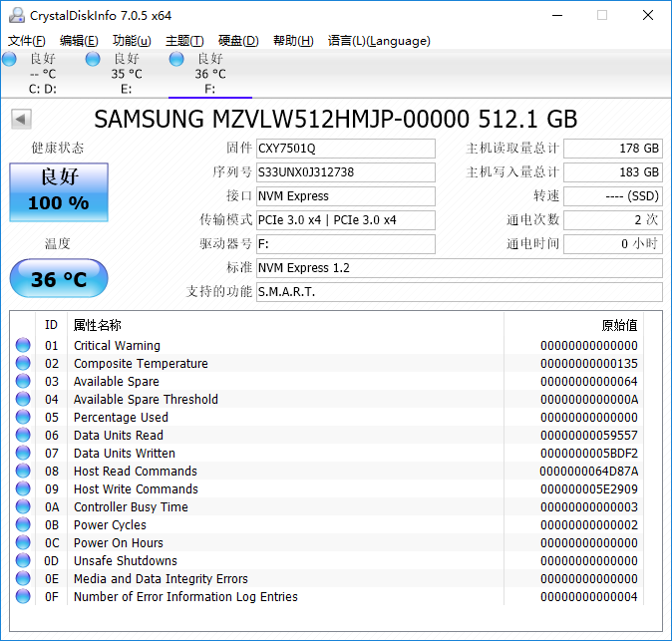The image size is (672, 641).
Task: Select the Critical Warning attribute row
Action: pos(327,345)
